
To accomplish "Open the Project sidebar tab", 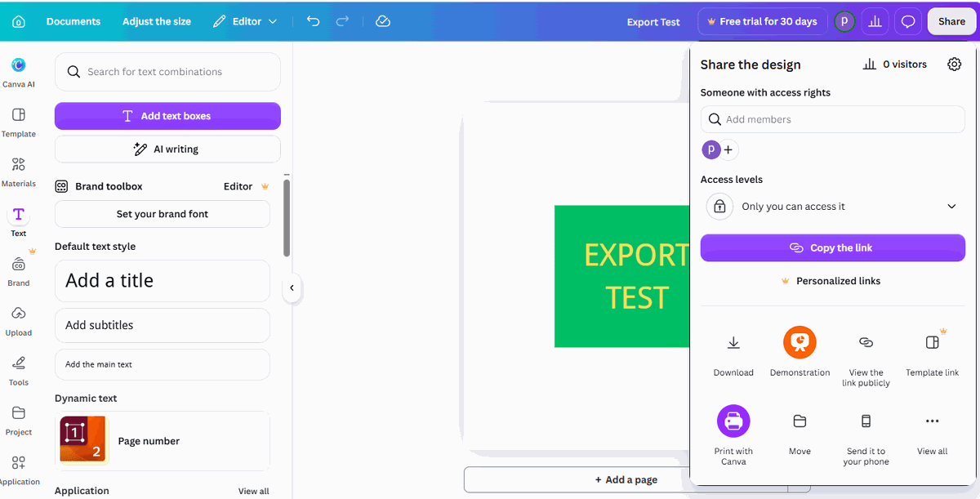I will (x=19, y=421).
